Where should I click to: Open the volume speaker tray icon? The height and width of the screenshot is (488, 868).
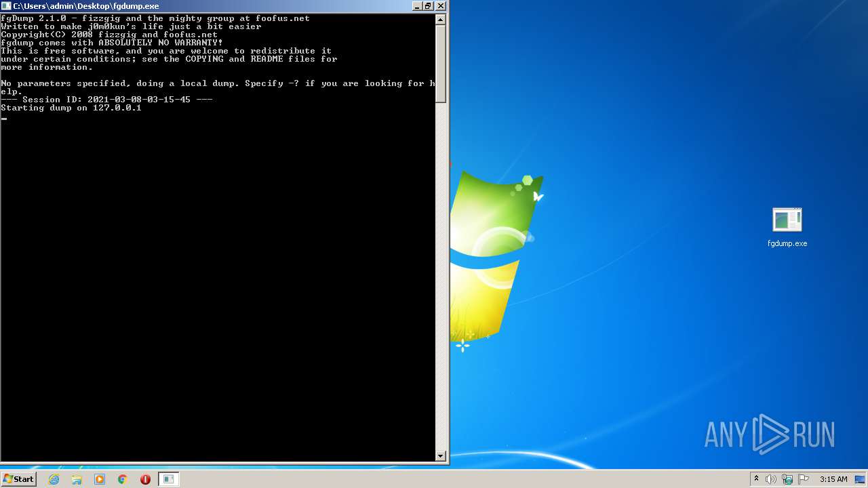[x=771, y=479]
